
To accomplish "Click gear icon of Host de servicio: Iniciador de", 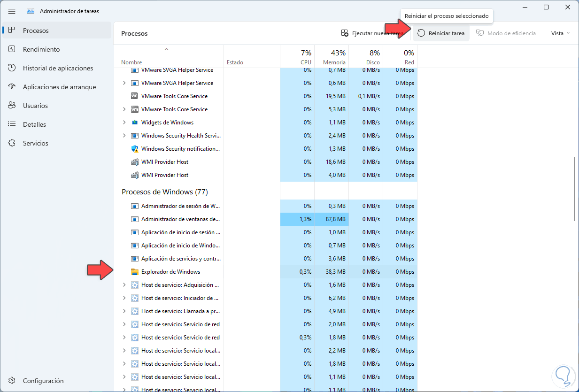I will point(134,298).
